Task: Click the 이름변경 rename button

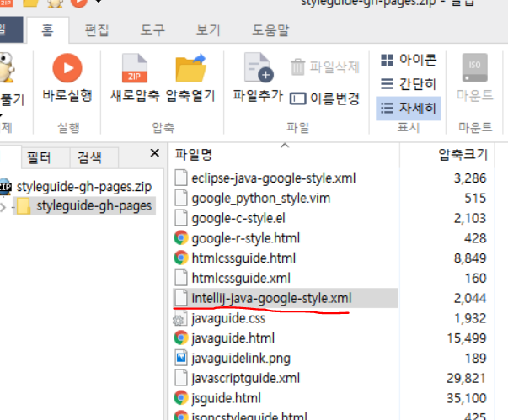Action: coord(325,98)
